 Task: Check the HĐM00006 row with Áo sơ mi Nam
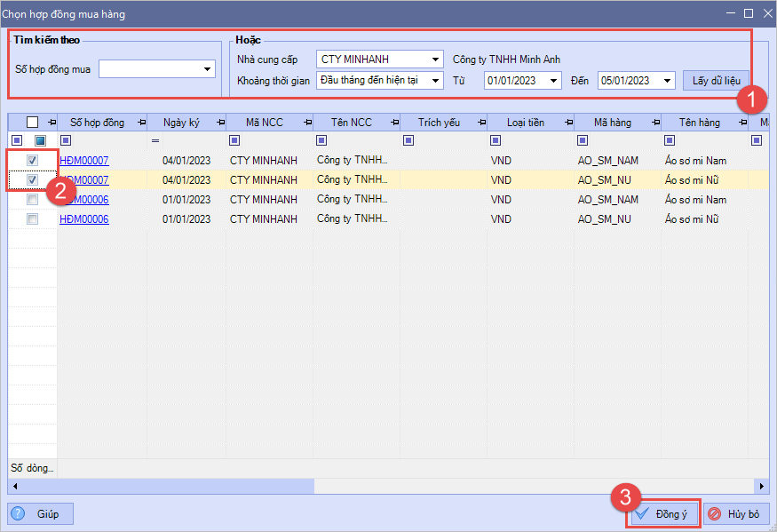33,200
